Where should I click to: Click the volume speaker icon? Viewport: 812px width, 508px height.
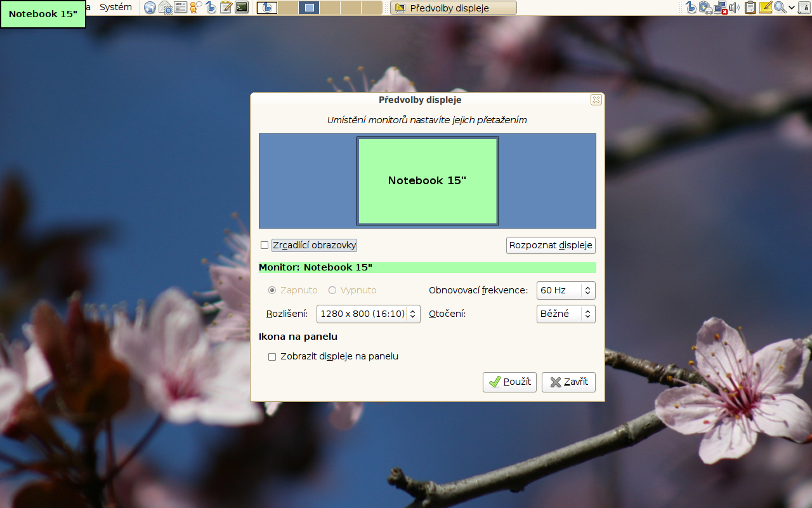[735, 8]
